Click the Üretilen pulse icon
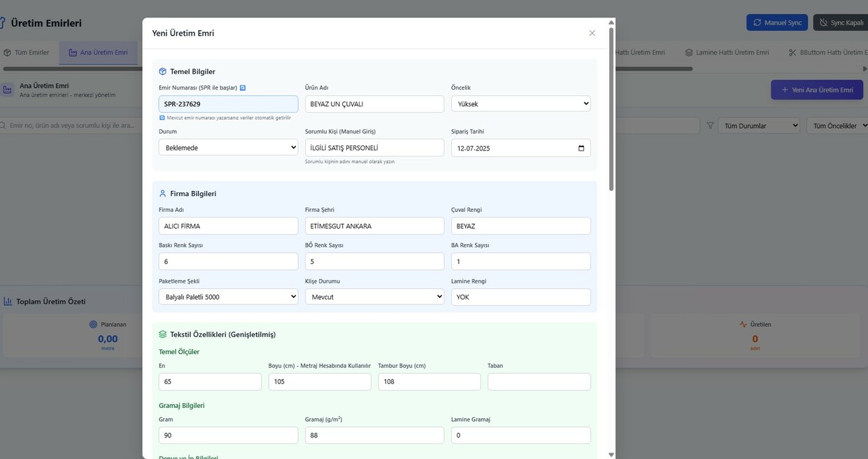 (x=743, y=325)
